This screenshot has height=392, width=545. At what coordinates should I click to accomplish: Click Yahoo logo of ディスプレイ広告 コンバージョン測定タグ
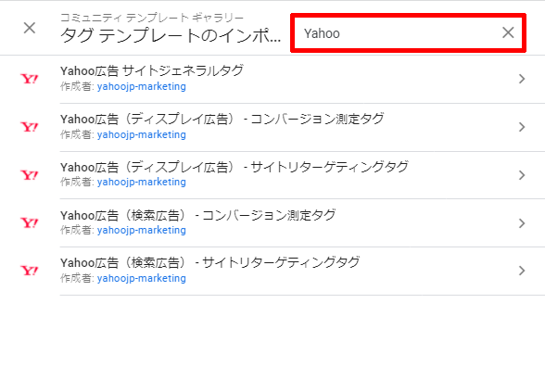click(30, 127)
